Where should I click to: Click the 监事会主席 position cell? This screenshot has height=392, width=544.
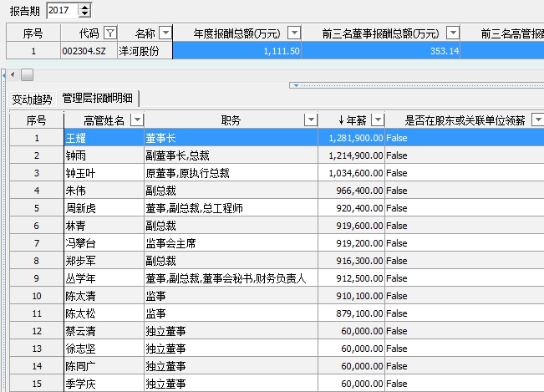pyautogui.click(x=231, y=243)
